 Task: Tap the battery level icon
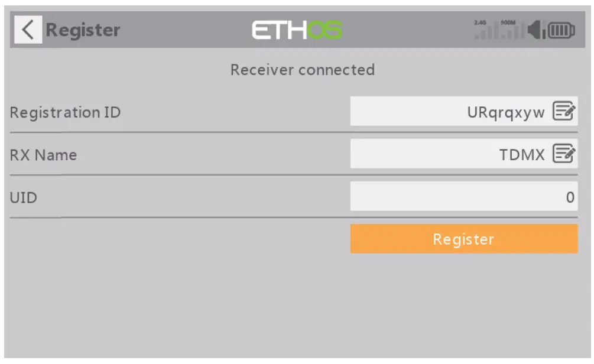coord(560,30)
